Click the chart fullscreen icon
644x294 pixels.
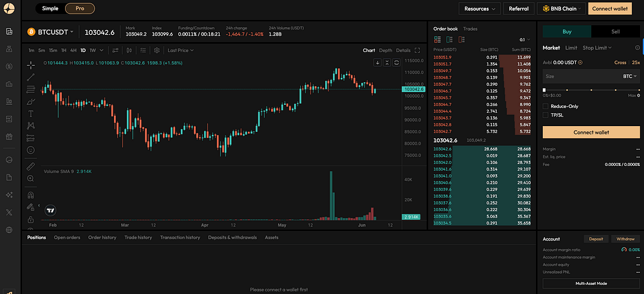pyautogui.click(x=417, y=50)
